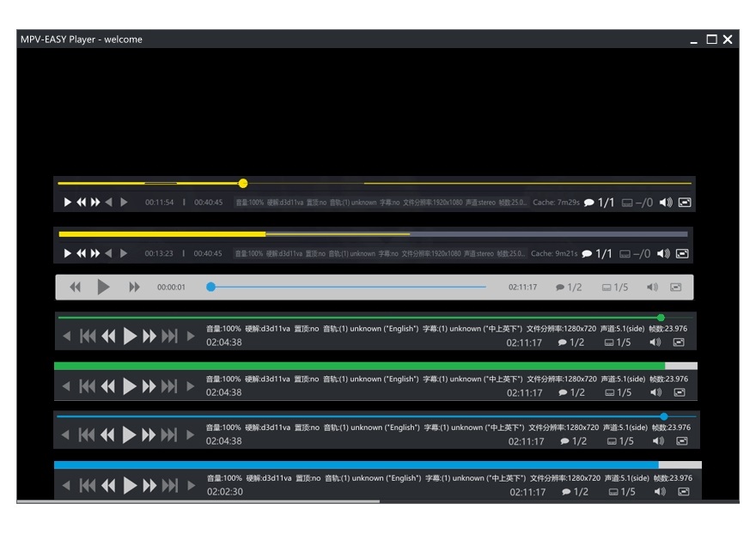
Task: Cycle audio track 1/1 in Cache: 7m29s bar
Action: click(x=600, y=203)
